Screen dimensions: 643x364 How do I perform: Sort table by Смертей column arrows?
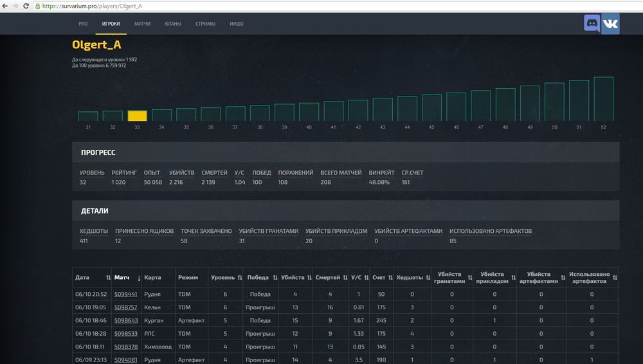point(344,278)
